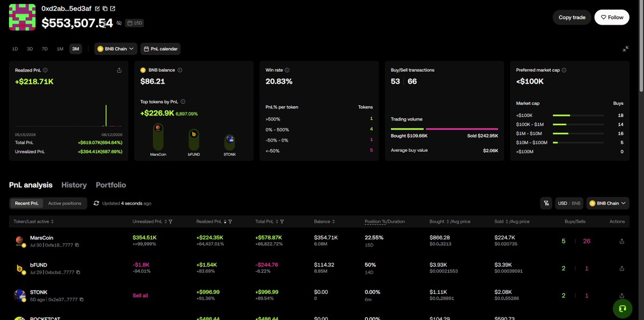
Task: Copy the bFUND contract address
Action: [78, 272]
